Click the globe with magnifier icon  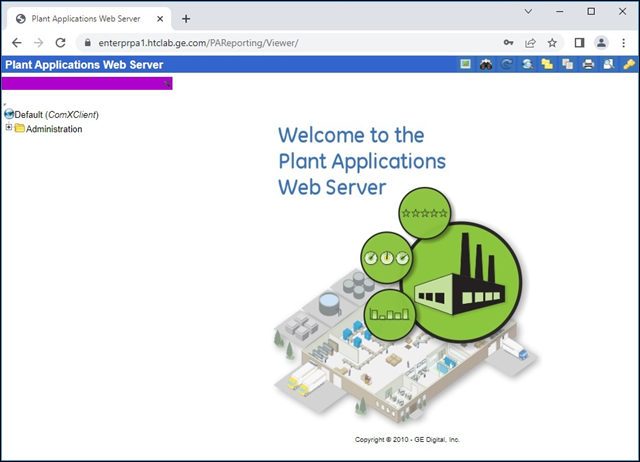(527, 64)
